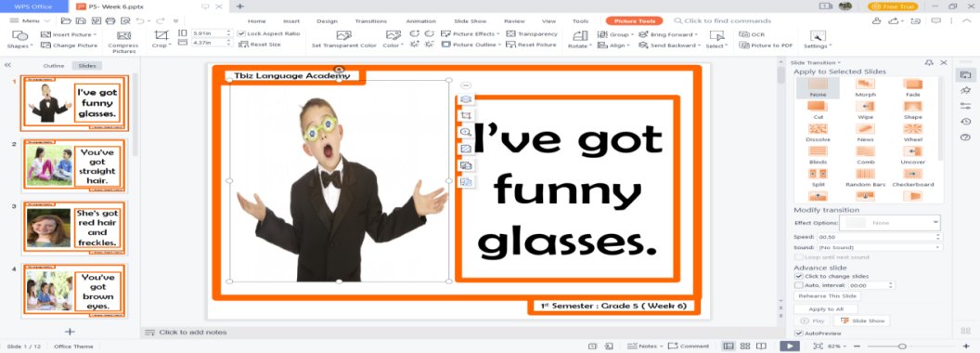The height and width of the screenshot is (353, 980).
Task: Expand Send Backward dropdown
Action: [x=670, y=46]
